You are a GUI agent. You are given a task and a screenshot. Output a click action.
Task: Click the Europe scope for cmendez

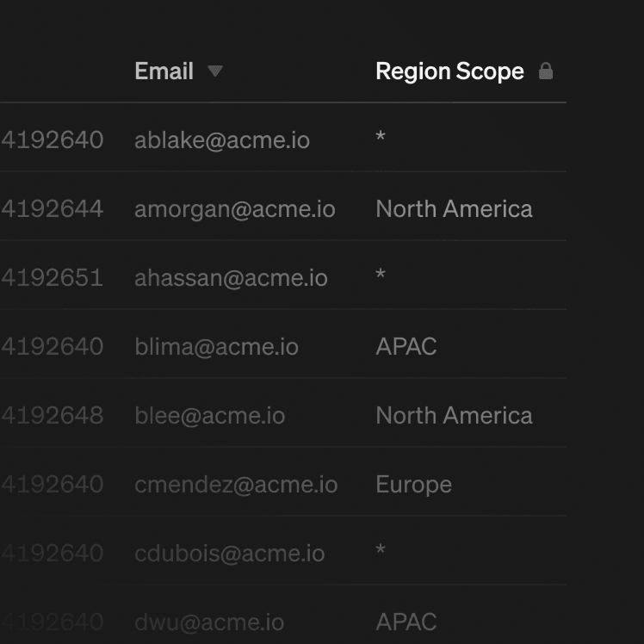pyautogui.click(x=413, y=484)
